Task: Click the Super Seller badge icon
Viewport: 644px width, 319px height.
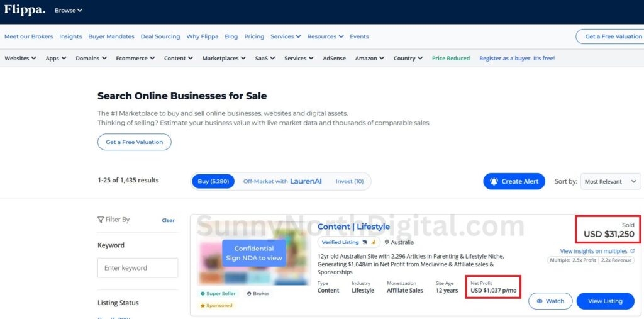Action: point(203,293)
